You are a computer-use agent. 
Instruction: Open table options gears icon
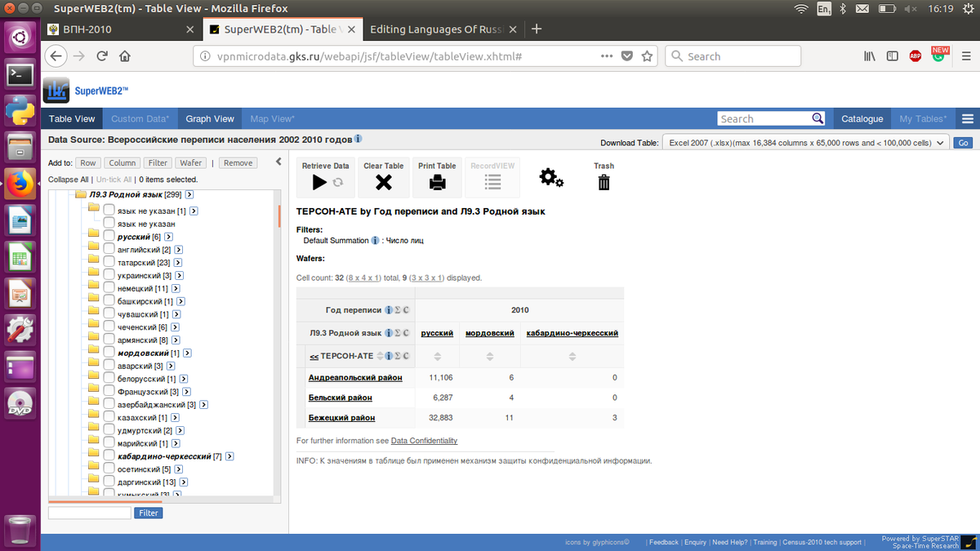click(x=551, y=178)
